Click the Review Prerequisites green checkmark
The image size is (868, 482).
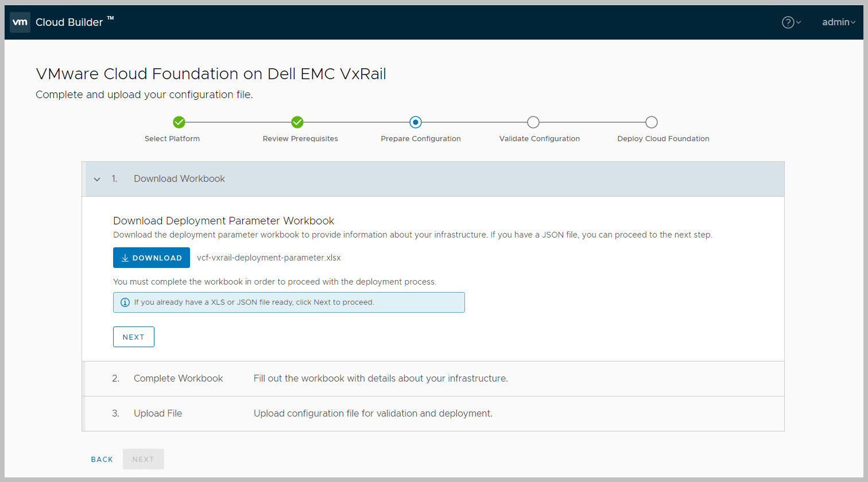coord(297,122)
